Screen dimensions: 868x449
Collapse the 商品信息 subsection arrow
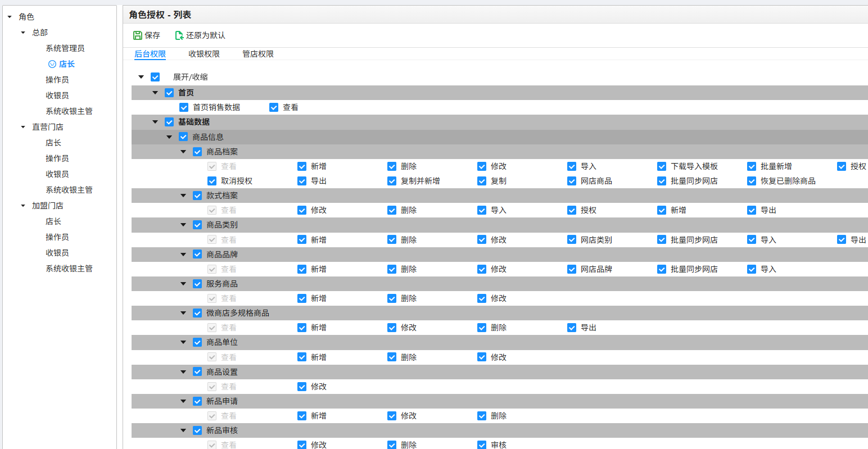(x=169, y=137)
